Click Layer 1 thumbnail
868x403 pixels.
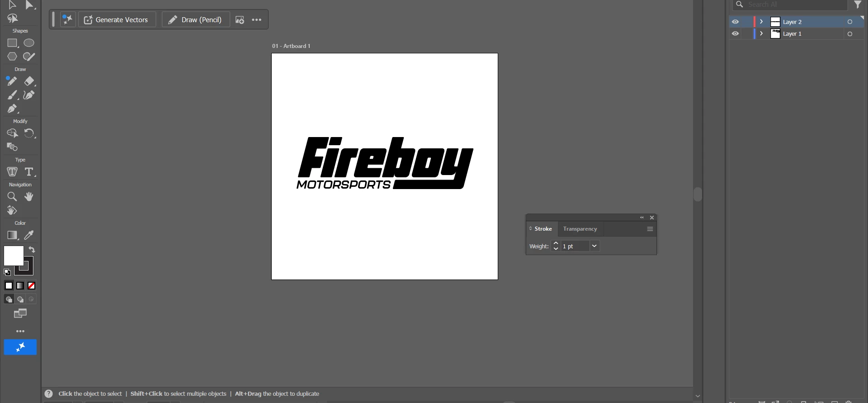click(775, 34)
